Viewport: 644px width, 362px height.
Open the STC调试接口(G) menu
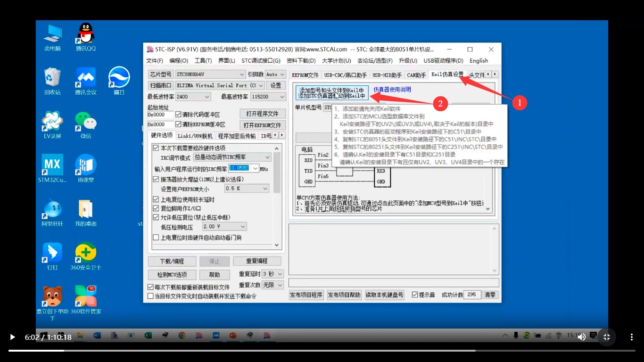pyautogui.click(x=261, y=61)
